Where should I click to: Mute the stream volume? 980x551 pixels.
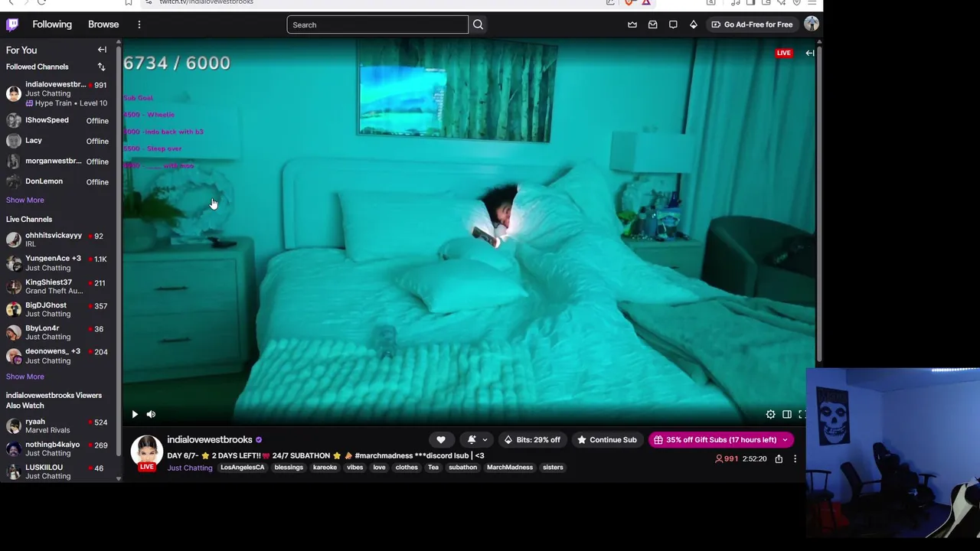click(x=151, y=414)
